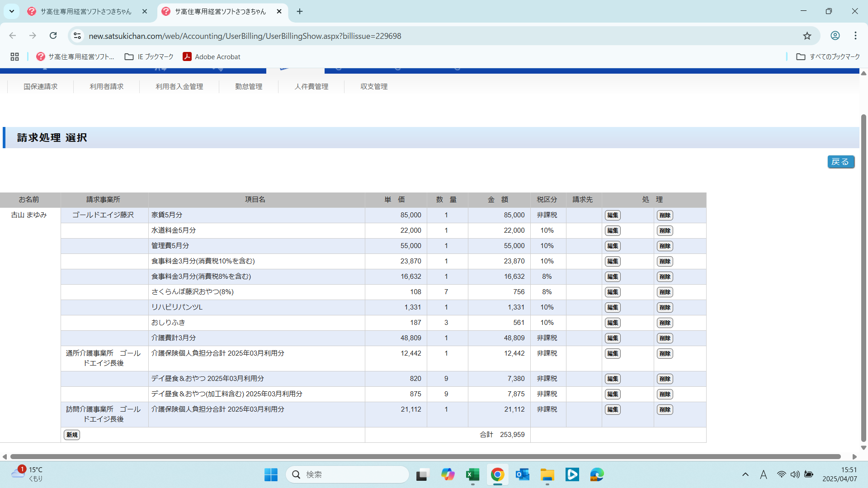Bookmark this page with star icon

click(807, 36)
